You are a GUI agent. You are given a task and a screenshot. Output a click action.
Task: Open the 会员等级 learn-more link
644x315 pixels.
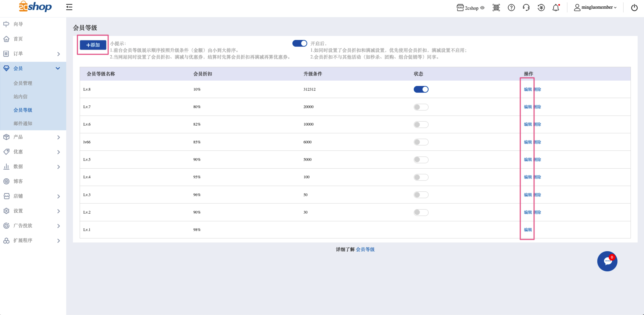point(365,249)
